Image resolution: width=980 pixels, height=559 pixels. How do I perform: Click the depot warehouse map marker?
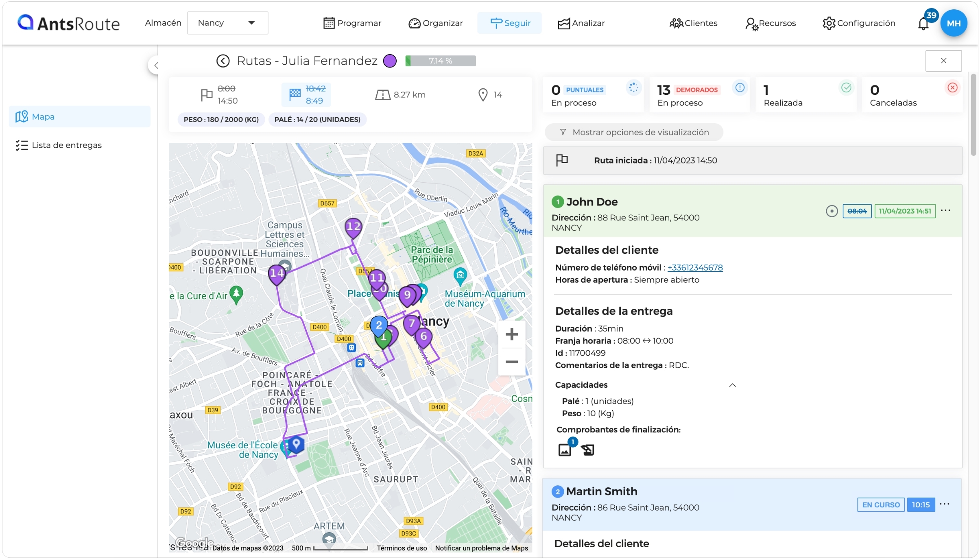297,444
